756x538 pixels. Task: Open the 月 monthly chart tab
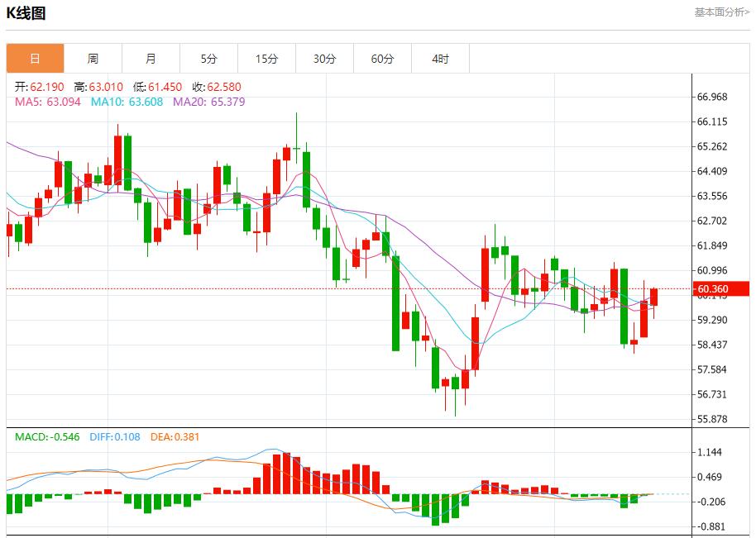pos(151,59)
